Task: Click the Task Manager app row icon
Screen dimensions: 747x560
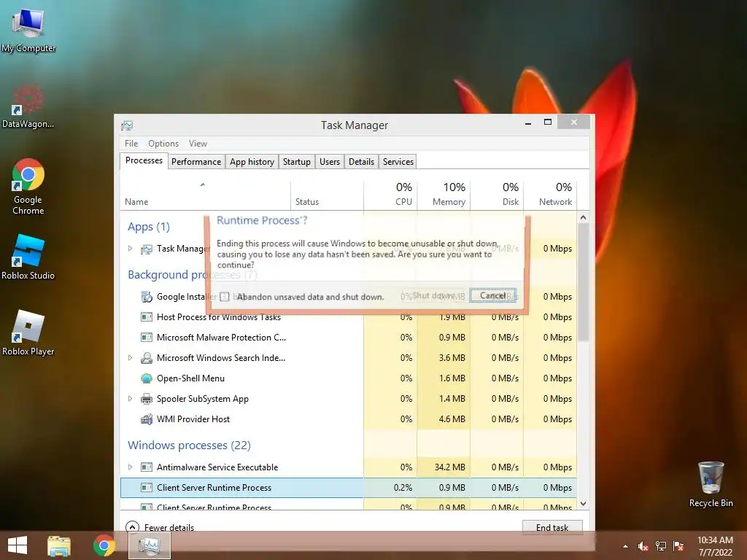Action: pos(146,249)
